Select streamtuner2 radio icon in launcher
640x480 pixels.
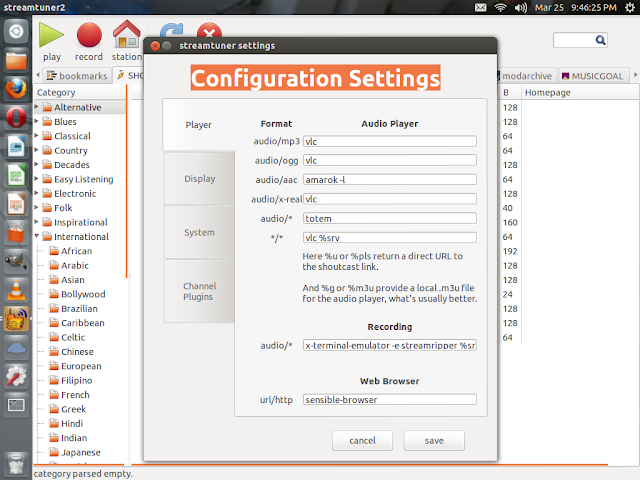[16, 319]
